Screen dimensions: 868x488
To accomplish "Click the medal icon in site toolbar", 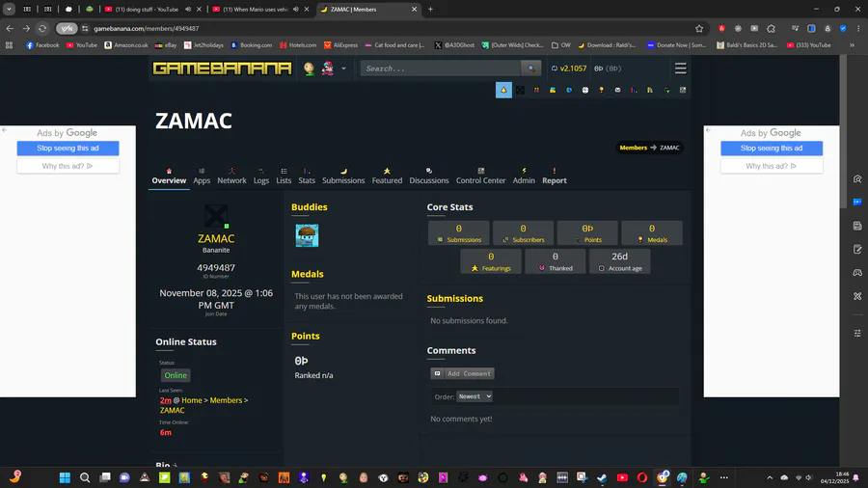I will (601, 91).
